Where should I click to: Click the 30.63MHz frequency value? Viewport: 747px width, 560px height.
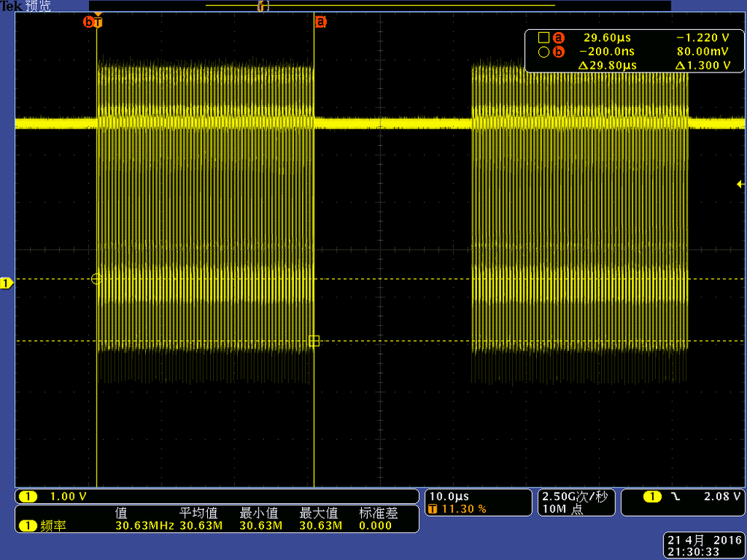(144, 526)
